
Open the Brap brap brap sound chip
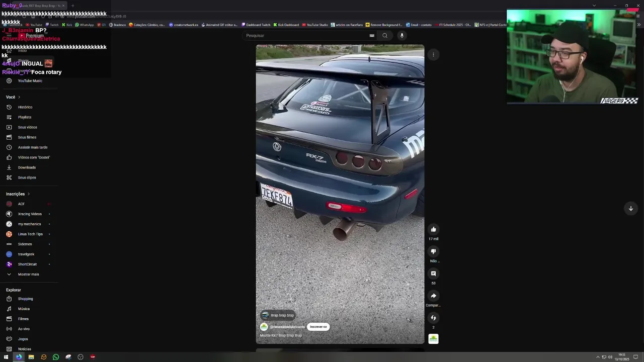pyautogui.click(x=278, y=315)
